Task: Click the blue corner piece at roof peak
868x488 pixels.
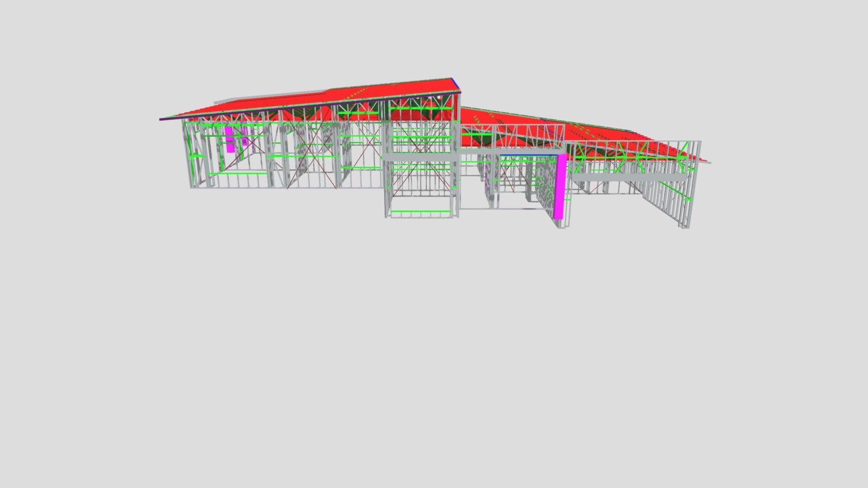Action: pyautogui.click(x=456, y=84)
